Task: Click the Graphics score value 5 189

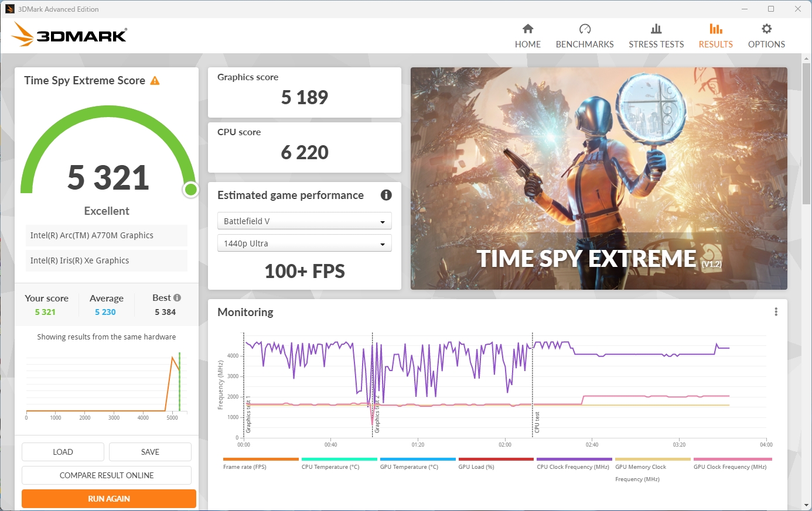Action: [305, 97]
